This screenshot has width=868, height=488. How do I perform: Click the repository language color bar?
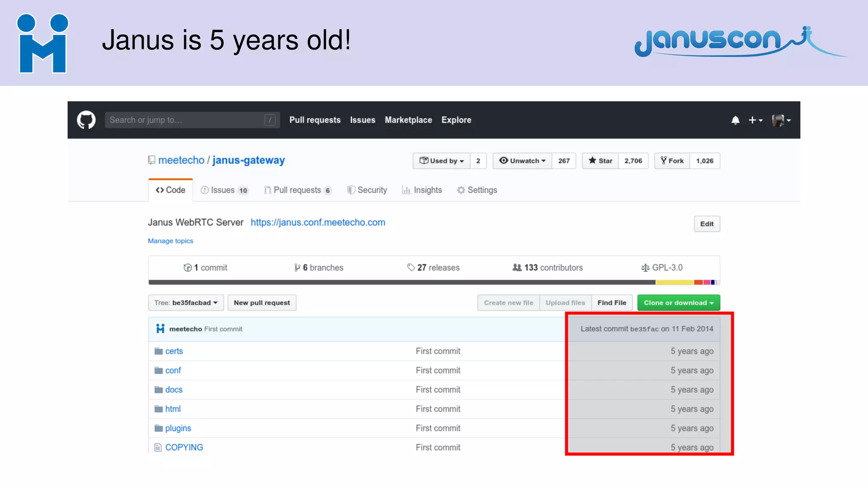[x=434, y=282]
